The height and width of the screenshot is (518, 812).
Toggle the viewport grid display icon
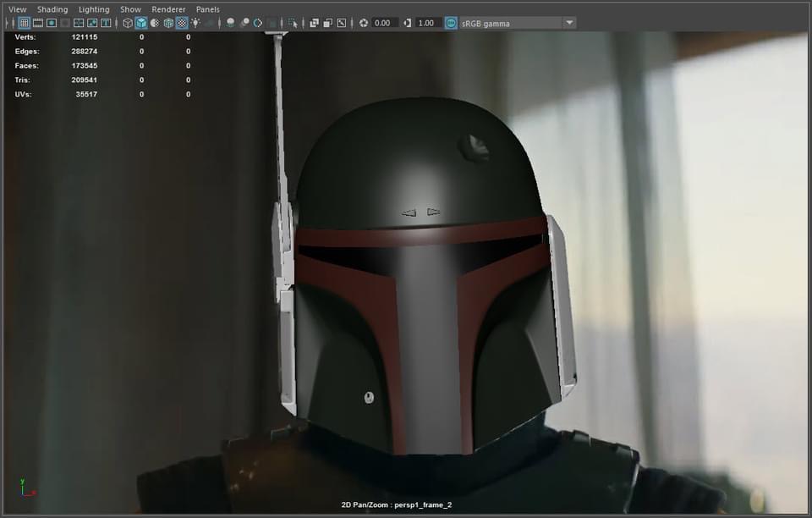coord(24,23)
